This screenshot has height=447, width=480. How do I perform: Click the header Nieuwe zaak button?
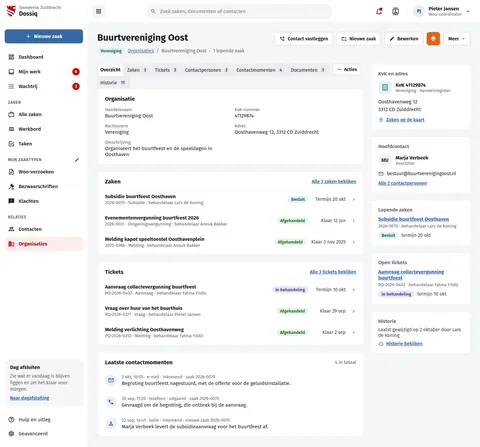point(358,39)
